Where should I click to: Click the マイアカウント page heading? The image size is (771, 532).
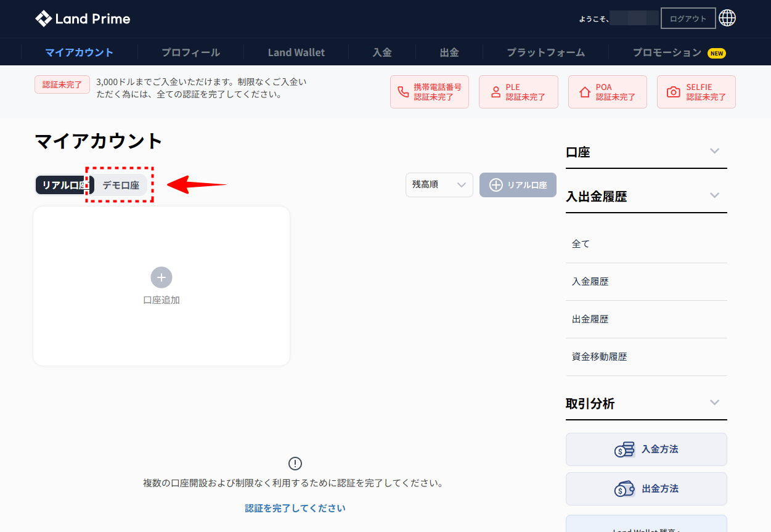pos(99,141)
